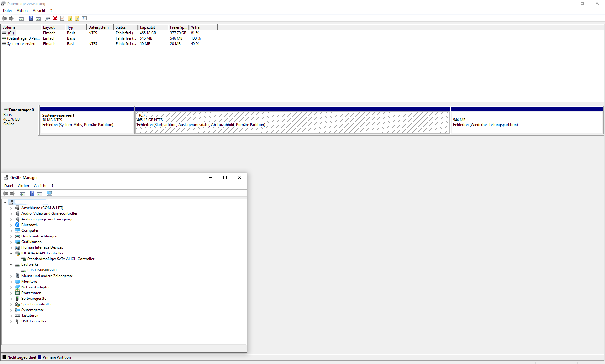Open Aktion menu in Datenträgerverwaltung
605x364 pixels.
coord(22,11)
